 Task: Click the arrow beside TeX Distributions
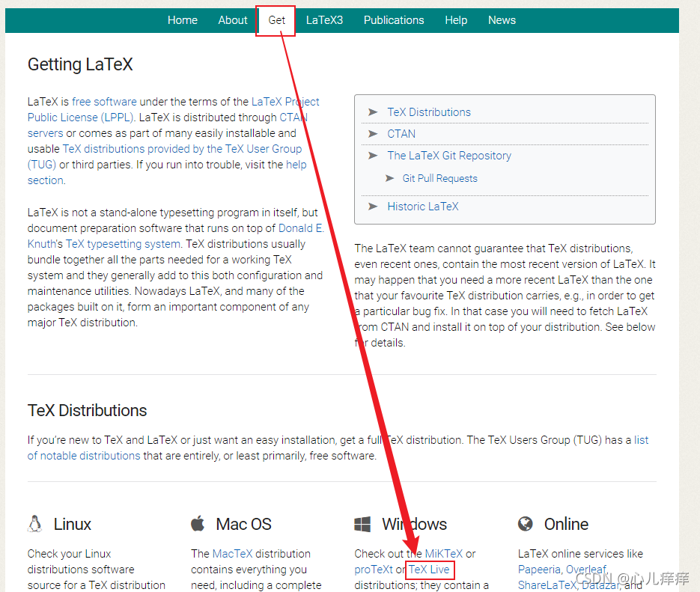click(x=373, y=112)
